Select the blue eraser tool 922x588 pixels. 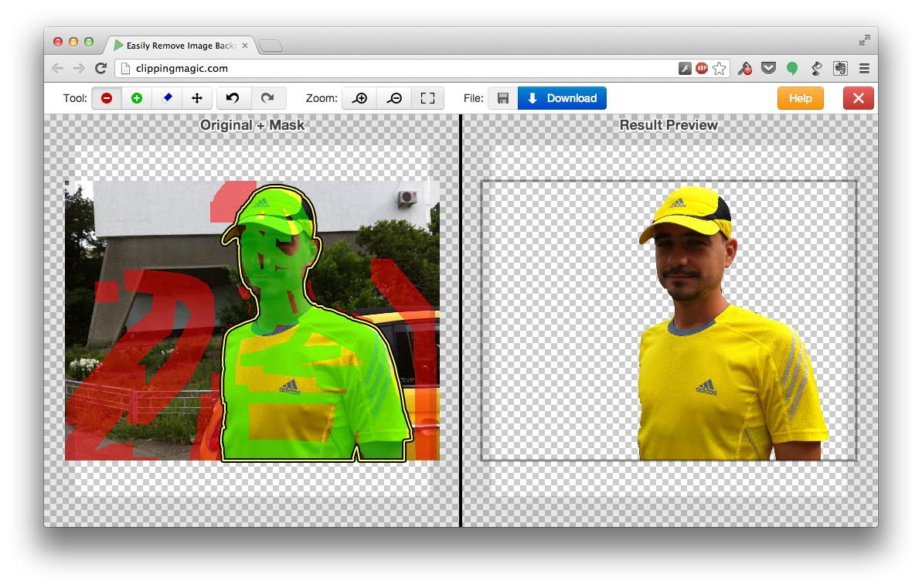point(167,98)
